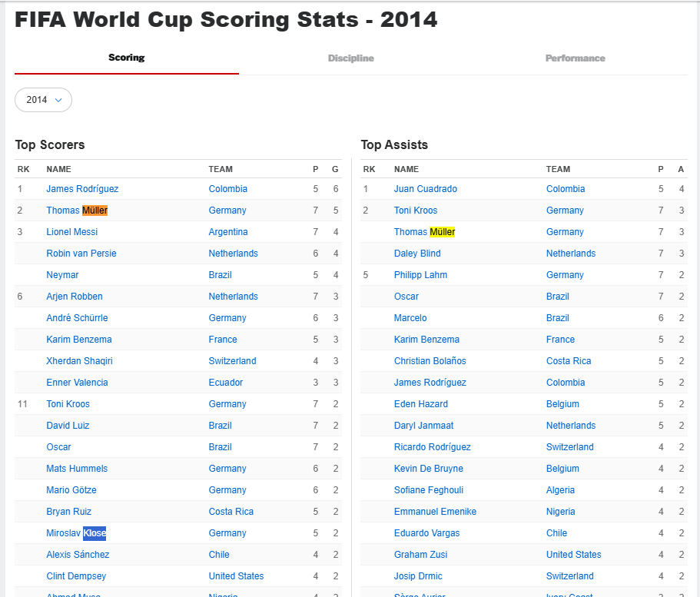Open Clint Dempsey's player link

tap(76, 576)
